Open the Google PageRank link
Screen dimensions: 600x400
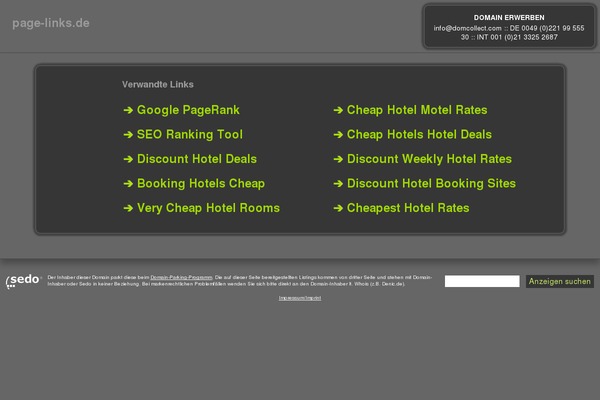pos(188,110)
